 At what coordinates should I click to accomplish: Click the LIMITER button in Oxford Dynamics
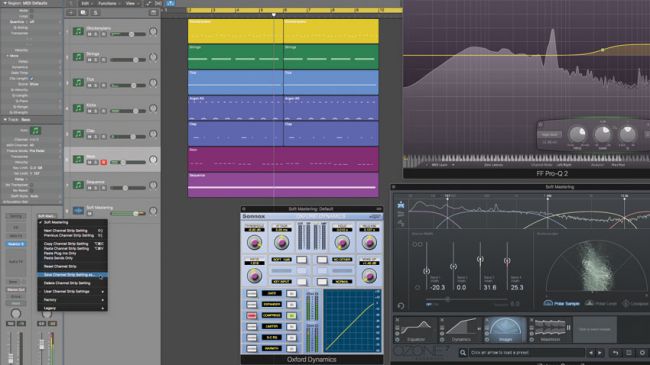point(272,327)
